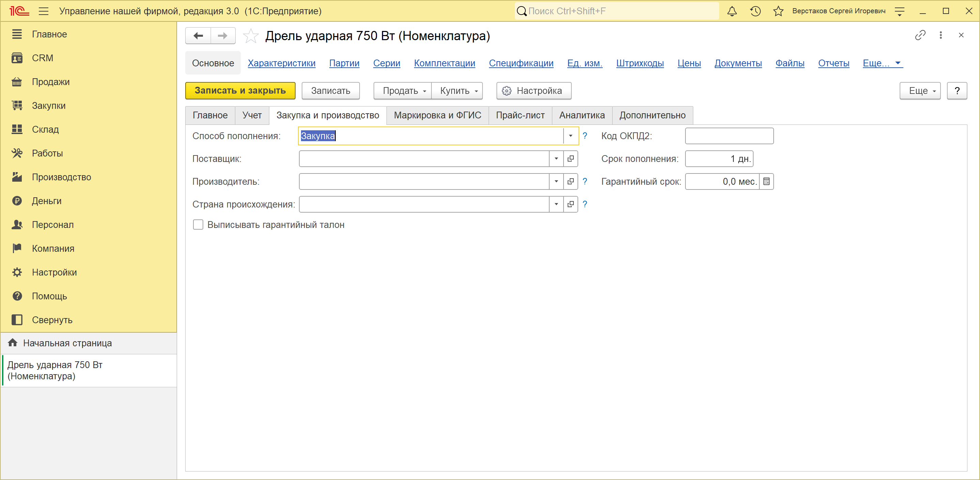The height and width of the screenshot is (480, 980).
Task: Switch to Прайс-лист tab
Action: [x=520, y=116]
